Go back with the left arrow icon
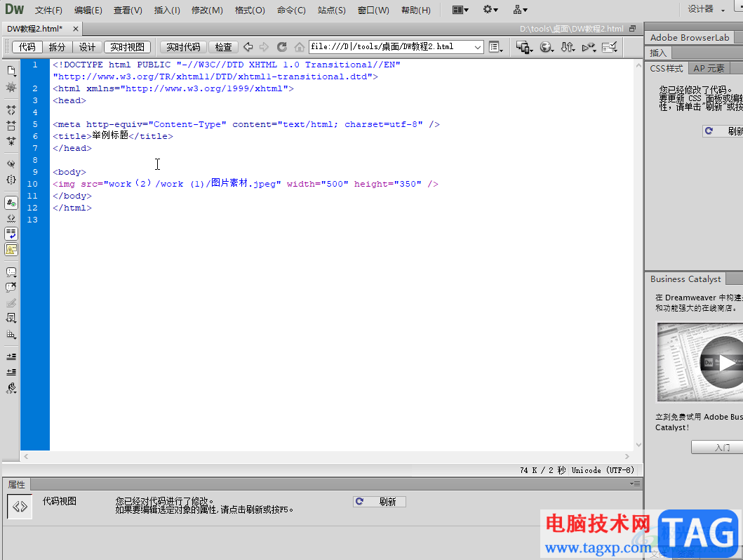 click(x=248, y=47)
